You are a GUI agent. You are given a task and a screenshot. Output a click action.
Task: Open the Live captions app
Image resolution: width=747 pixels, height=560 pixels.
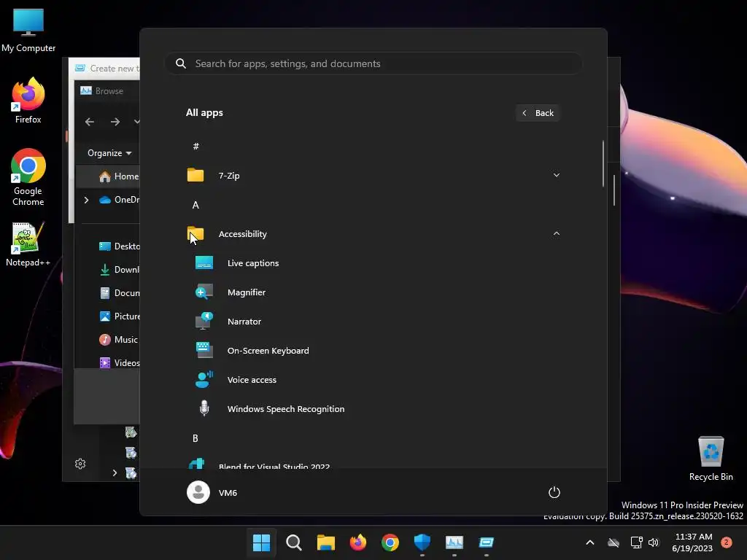(x=252, y=262)
